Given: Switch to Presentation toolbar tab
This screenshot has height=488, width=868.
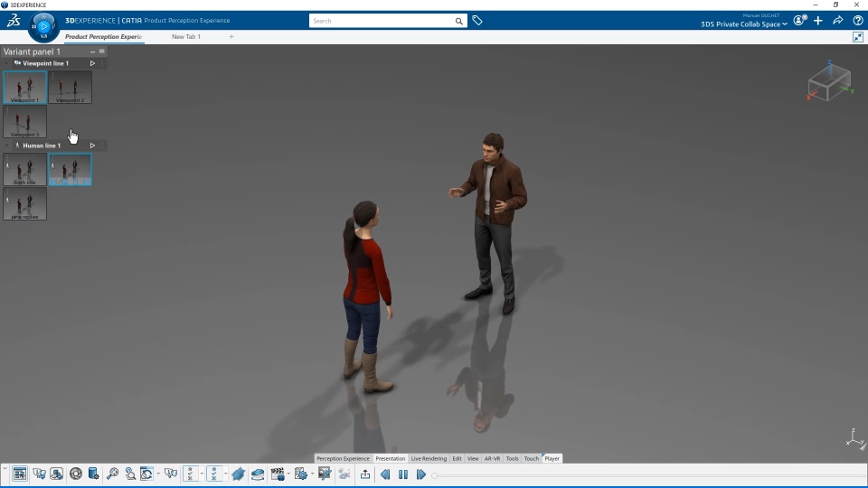Looking at the screenshot, I should pos(391,459).
